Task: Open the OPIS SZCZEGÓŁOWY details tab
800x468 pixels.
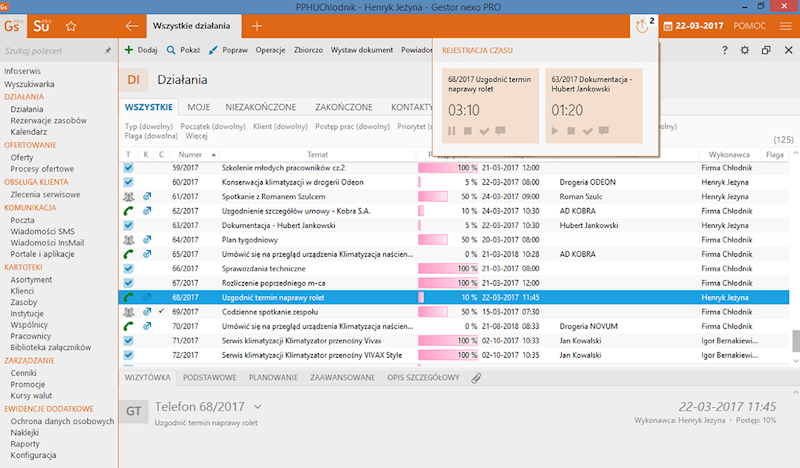Action: [423, 378]
